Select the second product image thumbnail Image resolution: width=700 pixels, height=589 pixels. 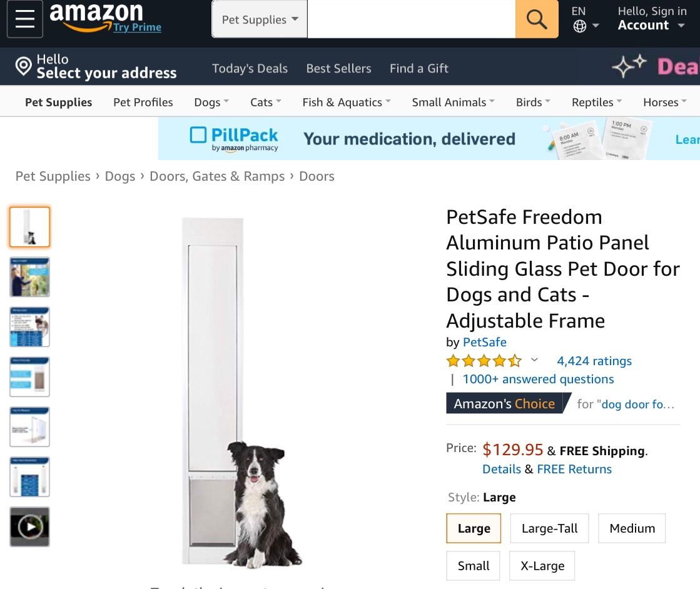(x=29, y=277)
